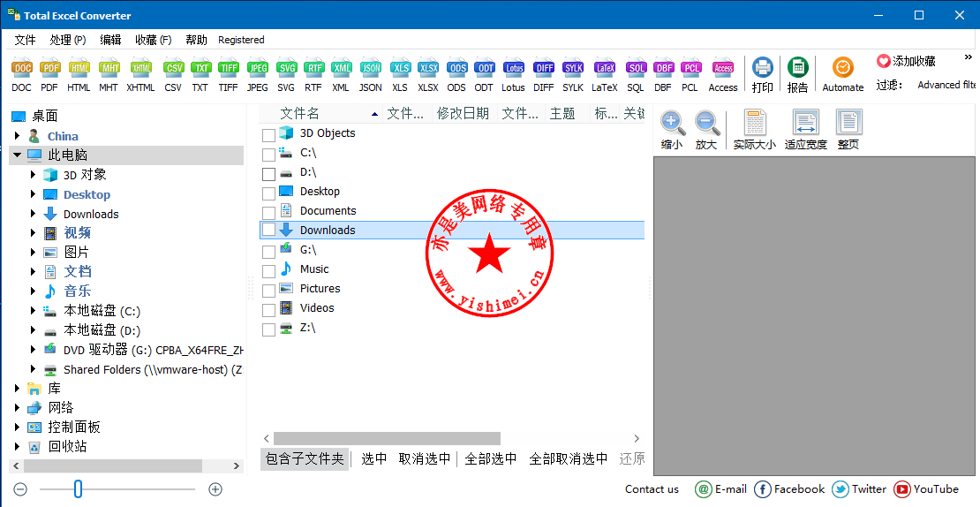Select Access format icon
The height and width of the screenshot is (507, 980).
point(723,75)
